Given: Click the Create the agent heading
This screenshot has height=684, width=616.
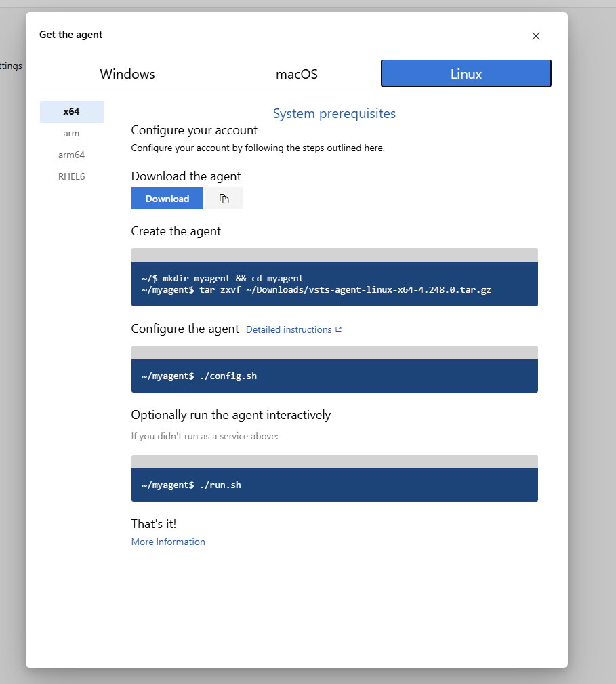Looking at the screenshot, I should pos(176,231).
